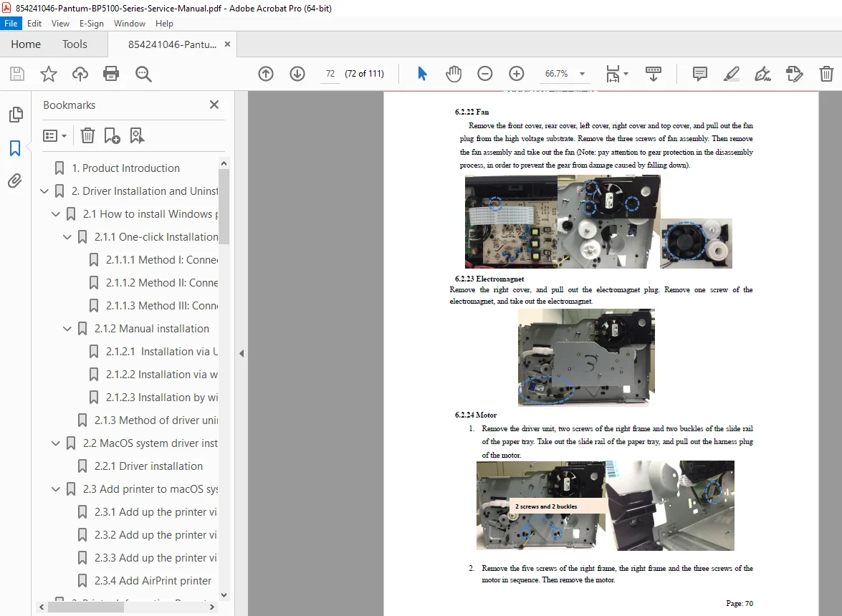Collapse the navigation pane with the left arrow
Viewport: 842px width, 616px height.
(x=241, y=353)
